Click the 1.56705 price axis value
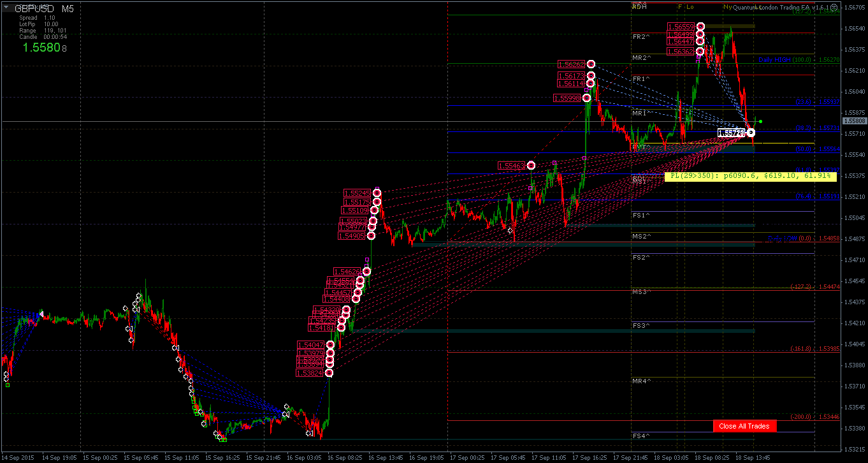The height and width of the screenshot is (463, 868). pos(855,8)
